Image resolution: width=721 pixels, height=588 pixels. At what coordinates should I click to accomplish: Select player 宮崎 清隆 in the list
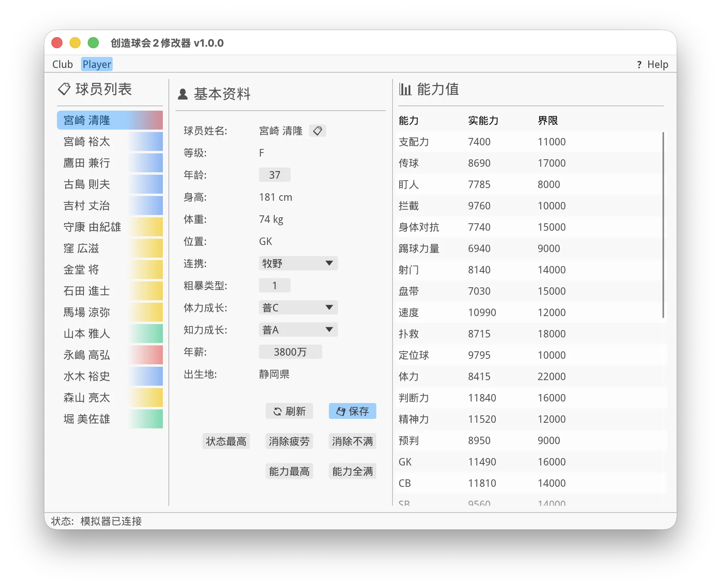tap(110, 120)
